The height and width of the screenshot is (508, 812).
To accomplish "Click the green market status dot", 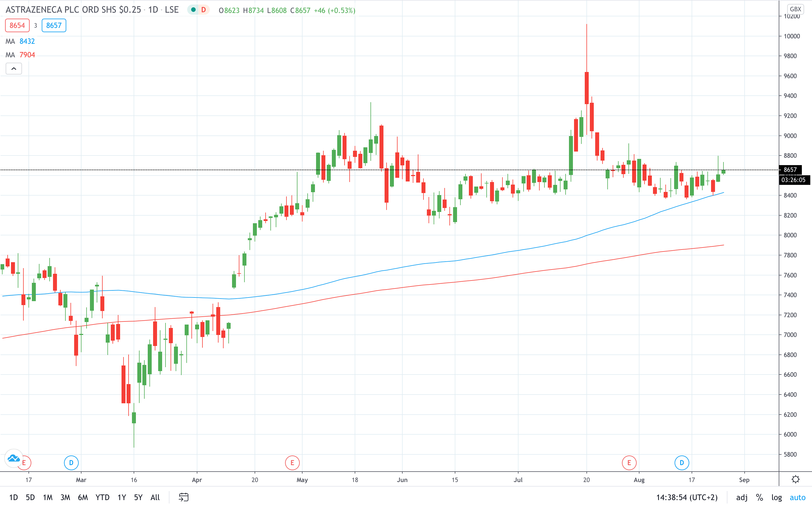I will [x=193, y=10].
